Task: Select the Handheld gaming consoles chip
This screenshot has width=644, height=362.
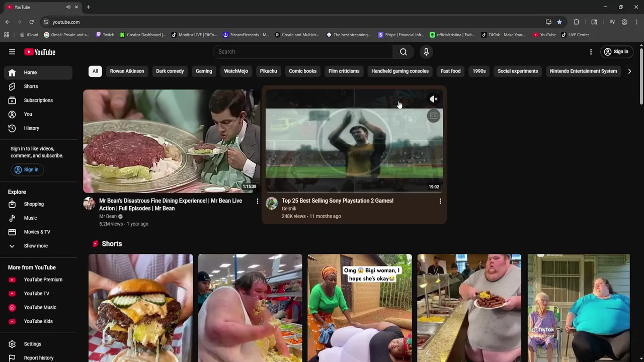Action: (x=400, y=71)
